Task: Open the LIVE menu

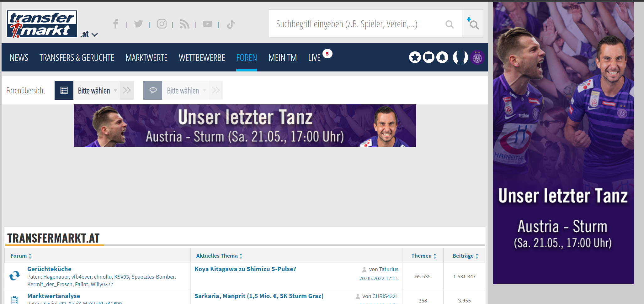Action: (314, 58)
